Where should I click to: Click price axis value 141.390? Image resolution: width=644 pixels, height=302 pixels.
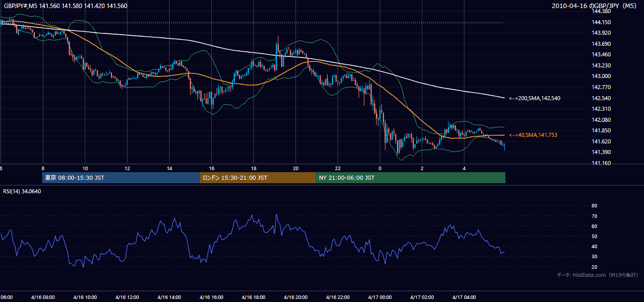601,152
